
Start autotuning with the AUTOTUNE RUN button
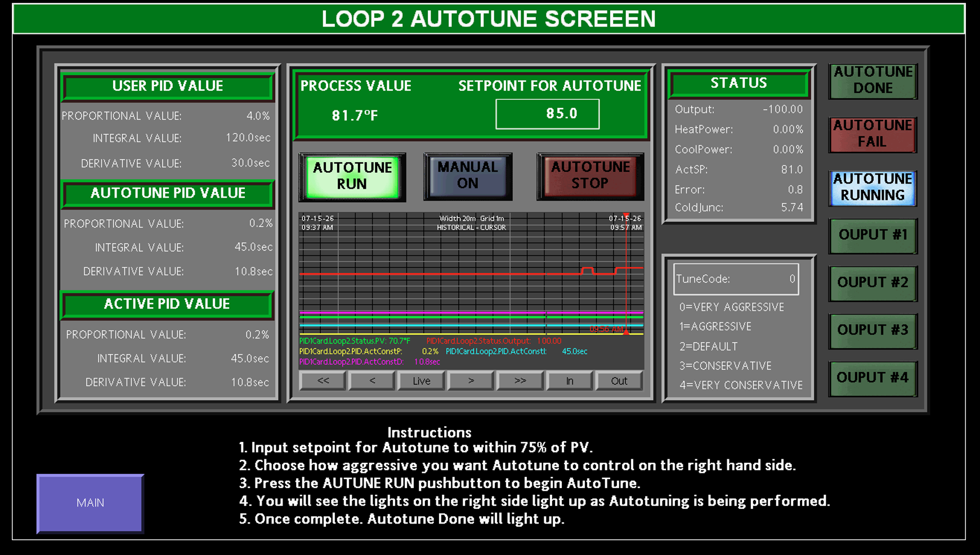point(352,176)
